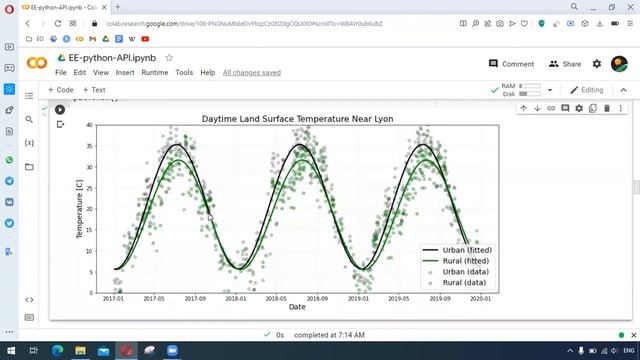Open WhatsApp in Opera sidebar
Image resolution: width=640 pixels, height=360 pixels.
[x=9, y=160]
